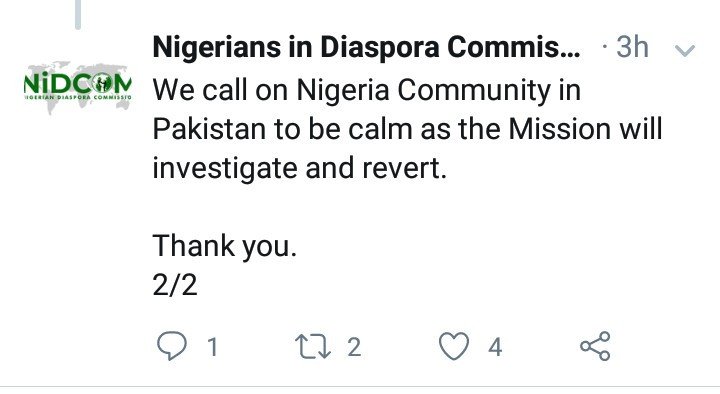Click the word Pakistan in the tweet
Screen dimensions: 720x394
click(209, 129)
